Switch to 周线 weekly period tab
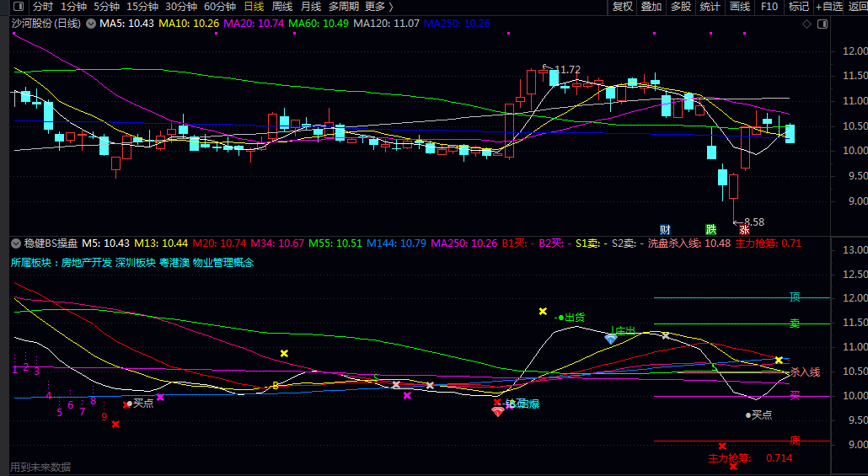 282,7
